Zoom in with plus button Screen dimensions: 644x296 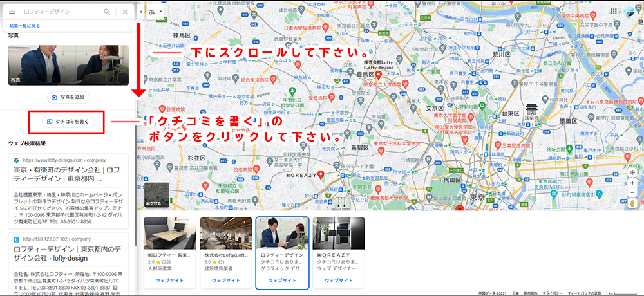[x=632, y=183]
